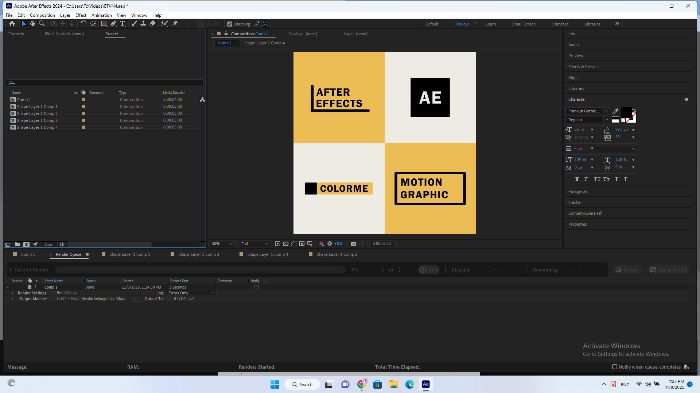Expand the Paragraph panel
The height and width of the screenshot is (393, 700).
tap(578, 192)
